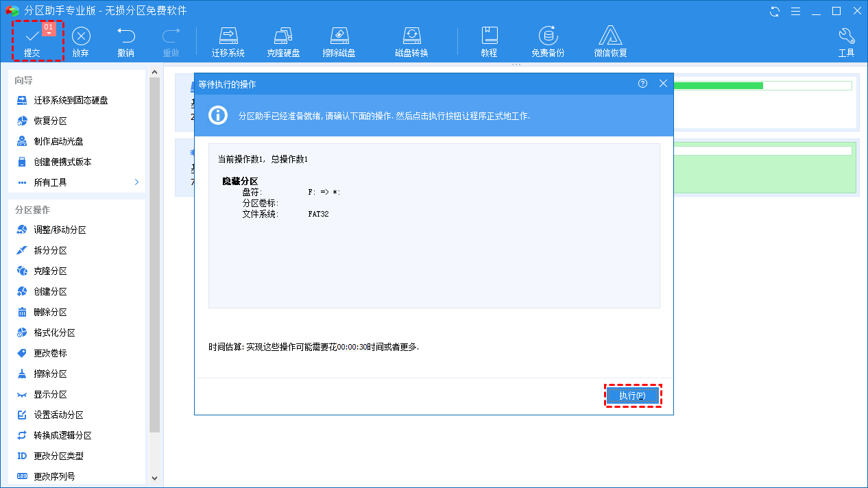Click the 向导 section header
Image resolution: width=868 pixels, height=488 pixels.
24,80
